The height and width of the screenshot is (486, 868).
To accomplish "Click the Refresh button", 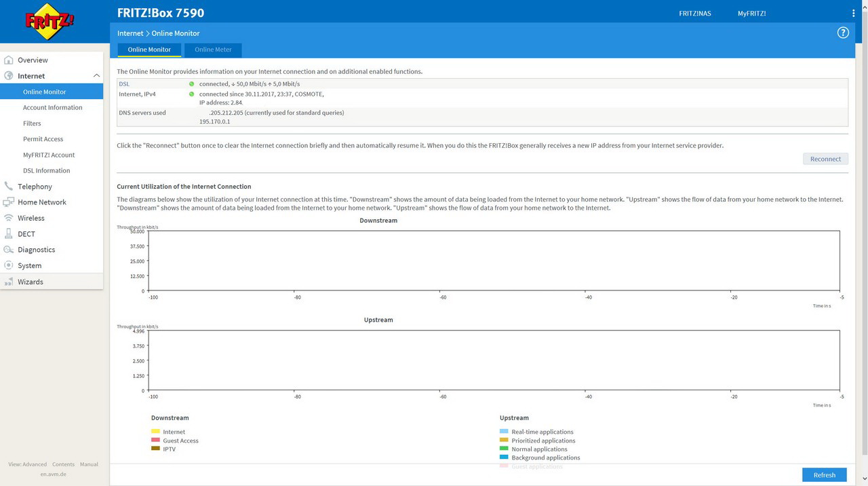I will point(825,474).
